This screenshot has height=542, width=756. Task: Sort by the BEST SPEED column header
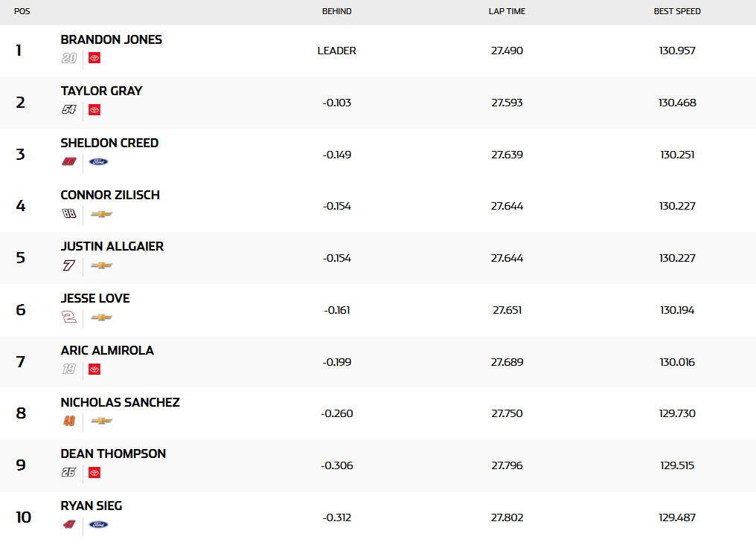click(x=677, y=12)
